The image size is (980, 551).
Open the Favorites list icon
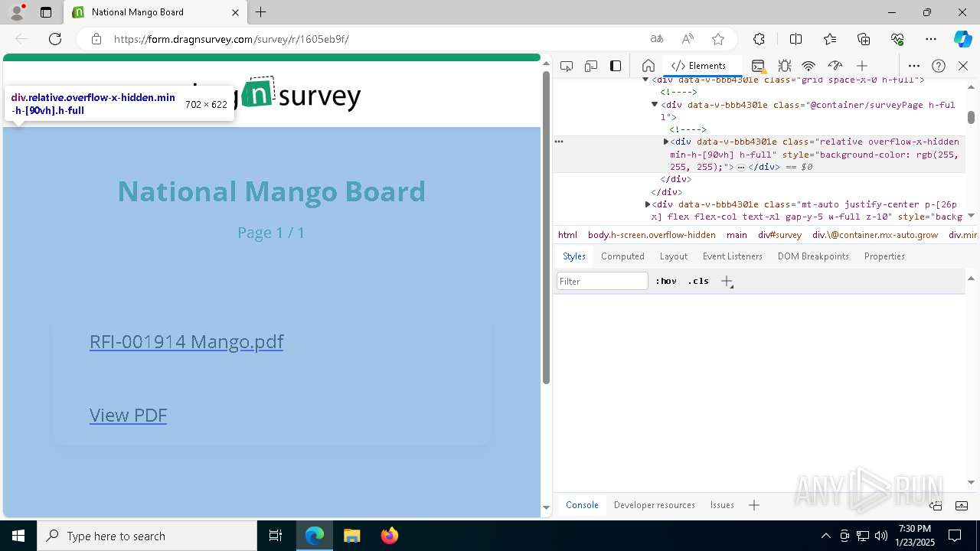[x=830, y=39]
